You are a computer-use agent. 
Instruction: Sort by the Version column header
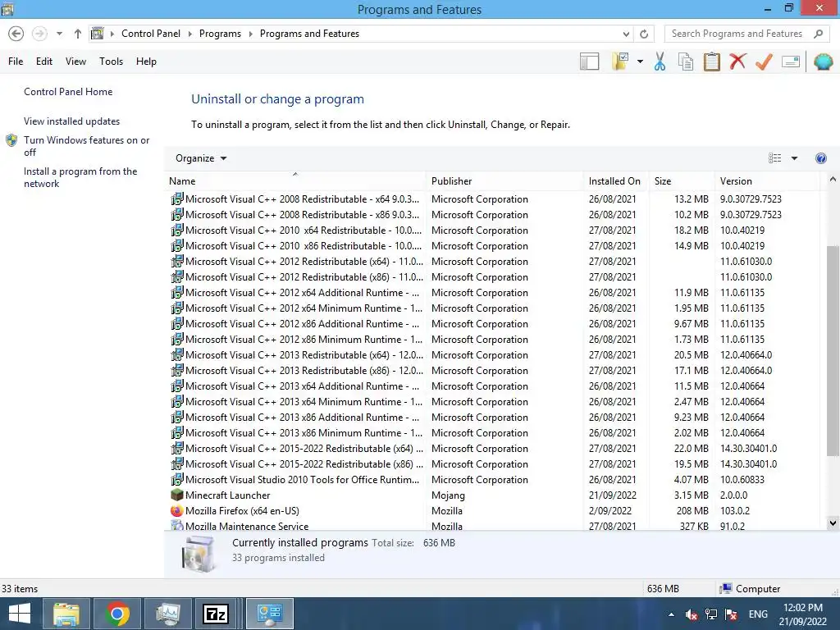click(767, 181)
